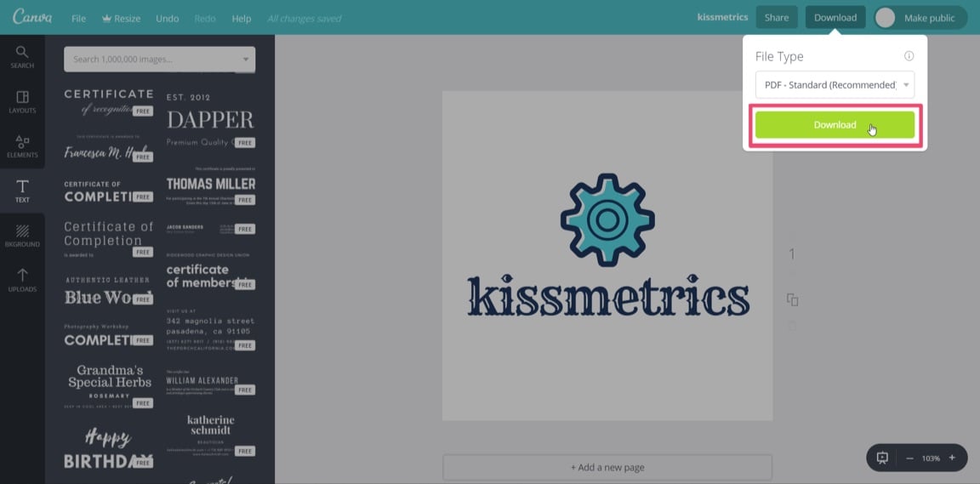Choose the katherine schmidt text template

pos(210,435)
